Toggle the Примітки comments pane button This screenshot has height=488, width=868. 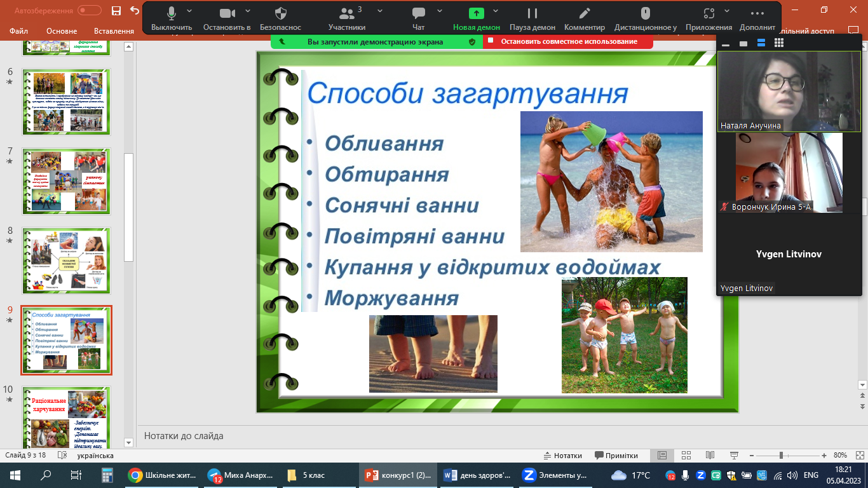click(616, 456)
